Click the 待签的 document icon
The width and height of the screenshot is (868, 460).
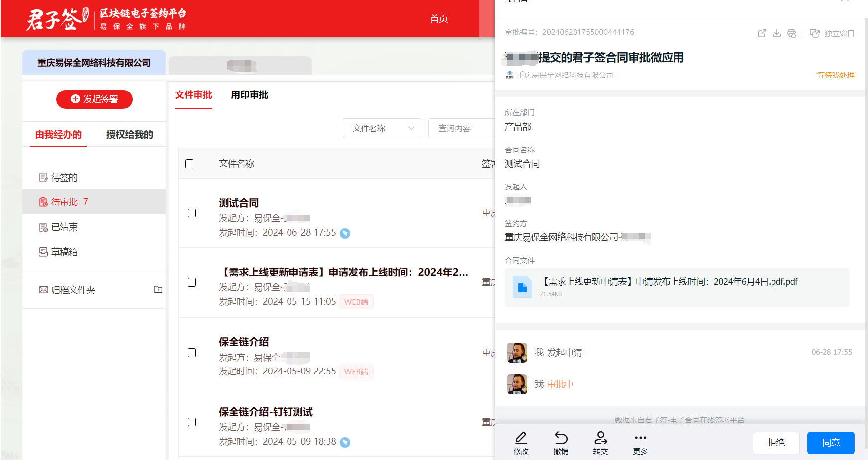click(43, 178)
